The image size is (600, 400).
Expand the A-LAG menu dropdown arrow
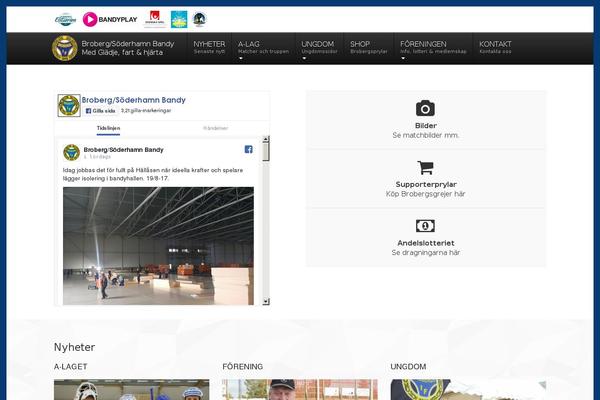(x=241, y=58)
